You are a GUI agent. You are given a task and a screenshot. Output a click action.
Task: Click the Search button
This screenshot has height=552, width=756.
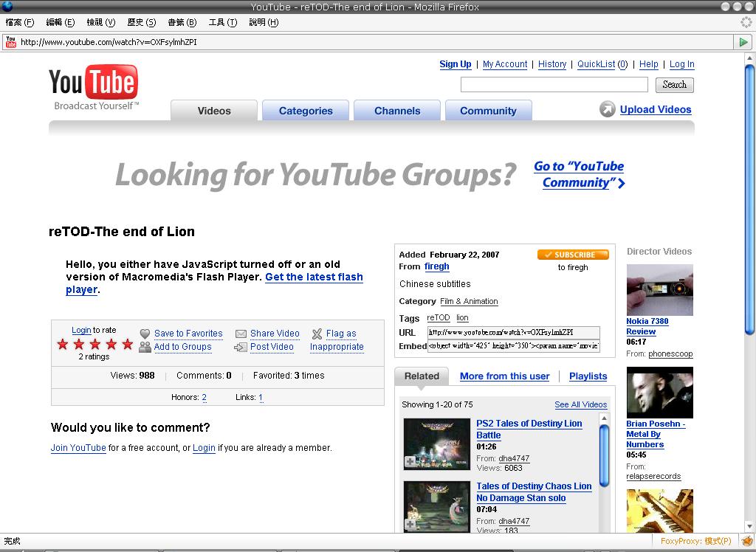pos(674,85)
